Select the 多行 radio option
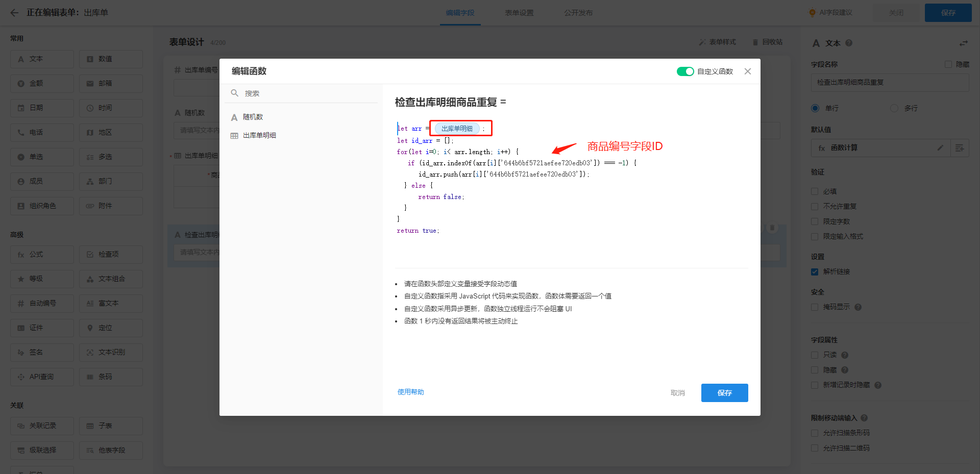Image resolution: width=980 pixels, height=474 pixels. coord(894,108)
